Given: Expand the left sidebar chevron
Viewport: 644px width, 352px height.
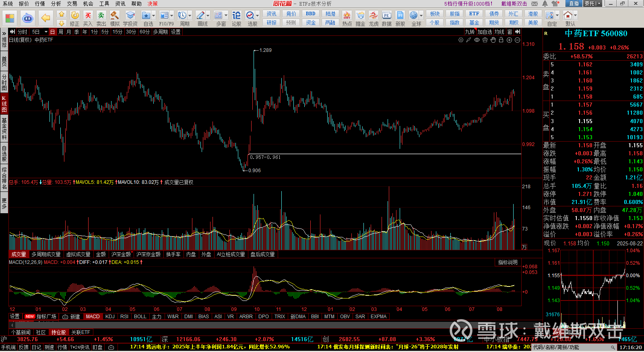Looking at the screenshot, I should 4,33.
